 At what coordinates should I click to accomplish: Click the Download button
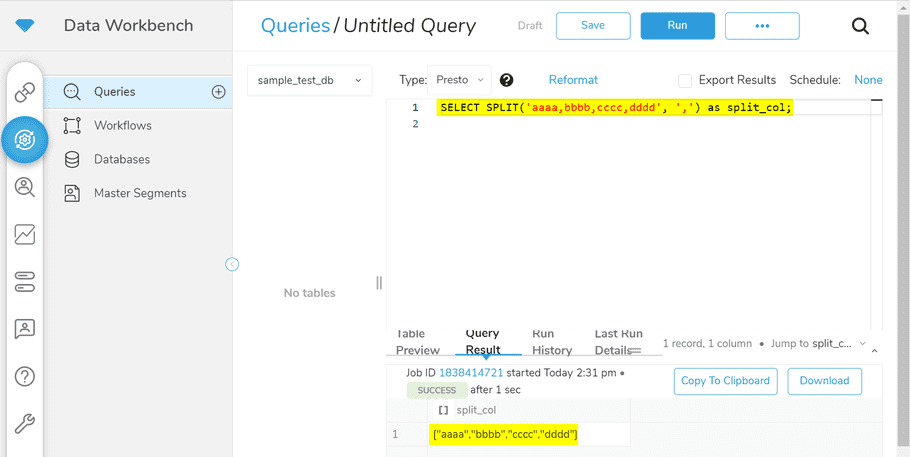click(825, 381)
